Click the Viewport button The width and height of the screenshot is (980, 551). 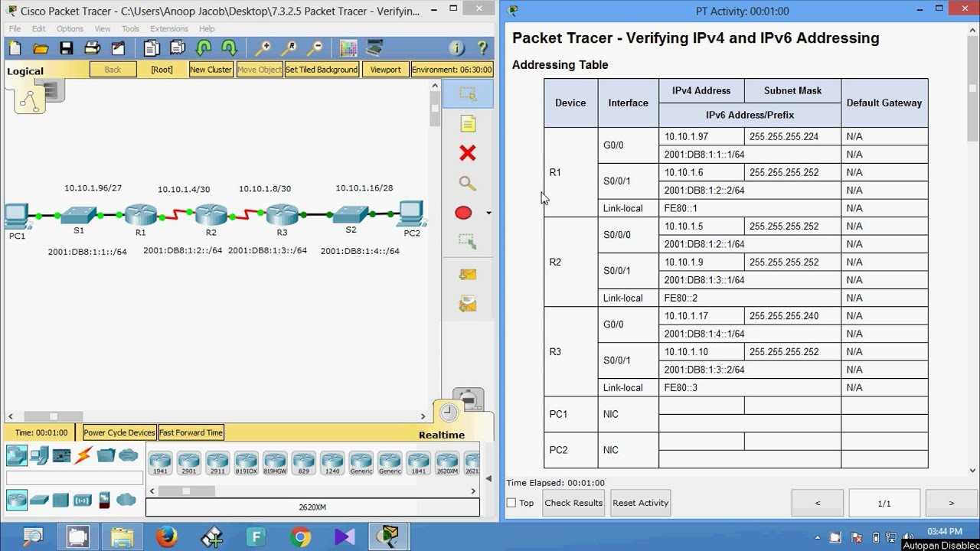[x=385, y=70]
